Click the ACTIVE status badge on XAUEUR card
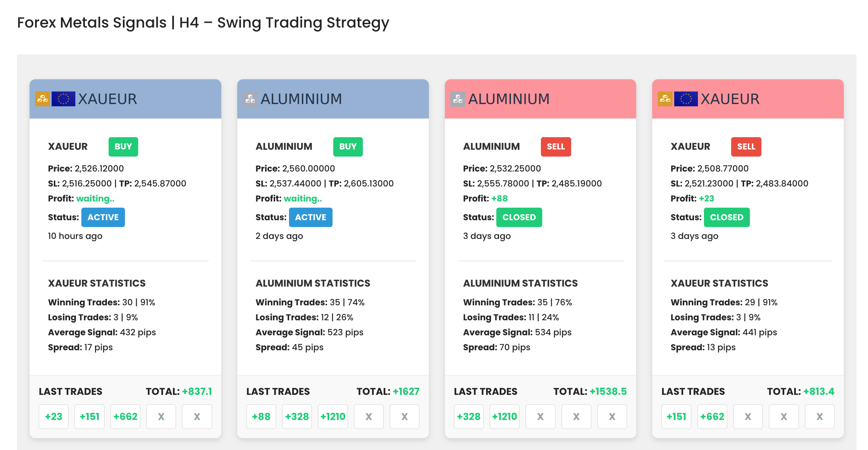 tap(103, 217)
